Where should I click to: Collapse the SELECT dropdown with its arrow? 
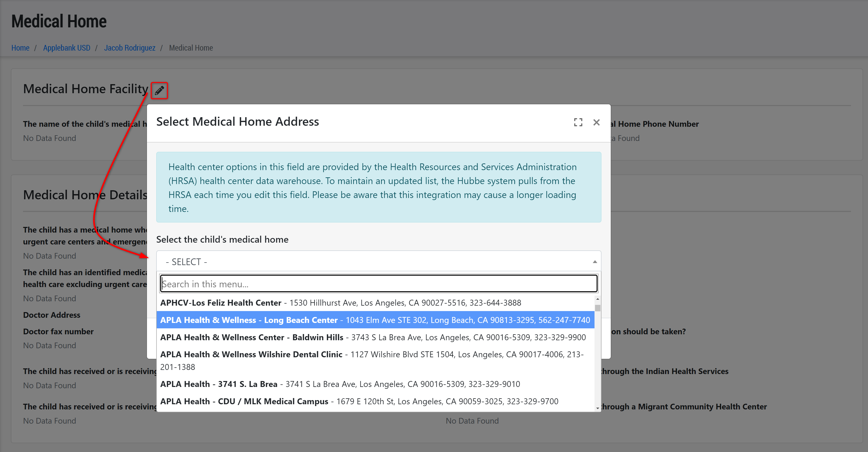pyautogui.click(x=595, y=262)
